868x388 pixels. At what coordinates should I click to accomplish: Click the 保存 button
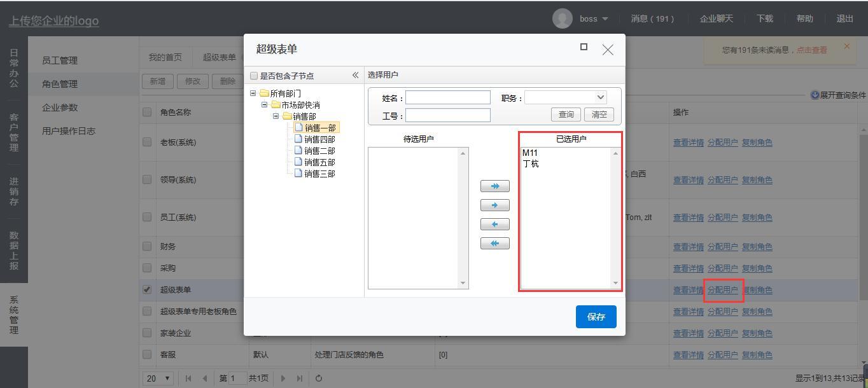596,317
